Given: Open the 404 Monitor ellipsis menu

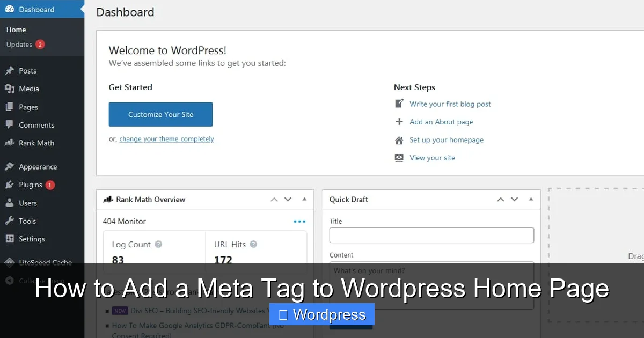Looking at the screenshot, I should click(299, 221).
